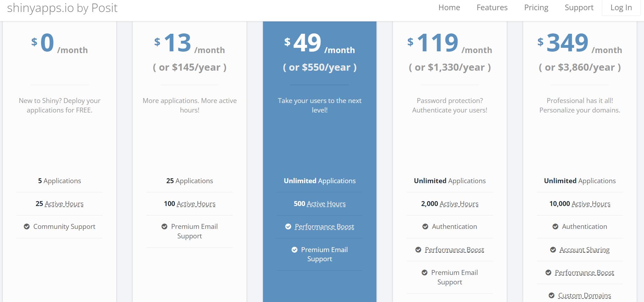Click the Custom Domains link
This screenshot has height=302, width=644.
tap(584, 296)
